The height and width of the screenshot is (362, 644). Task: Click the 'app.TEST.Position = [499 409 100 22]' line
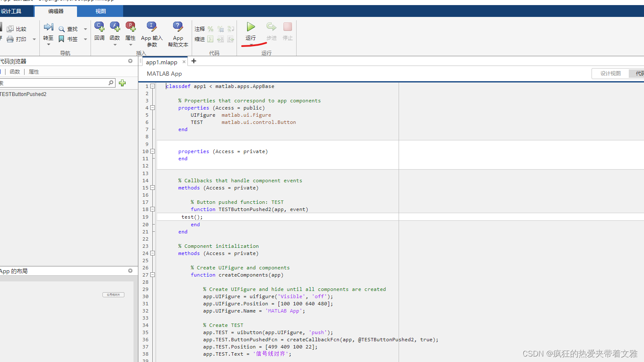(x=260, y=347)
